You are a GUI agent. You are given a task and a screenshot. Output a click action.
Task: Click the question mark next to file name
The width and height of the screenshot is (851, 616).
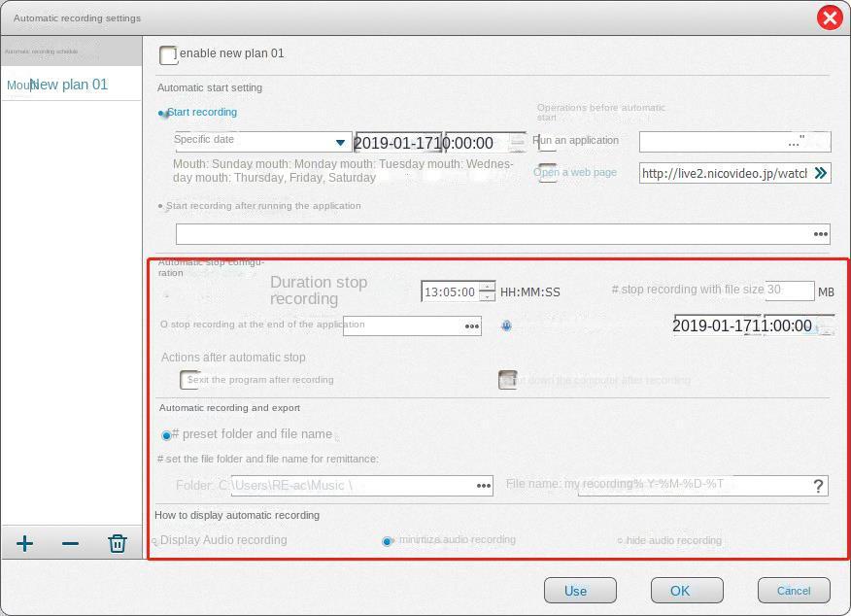tap(819, 486)
